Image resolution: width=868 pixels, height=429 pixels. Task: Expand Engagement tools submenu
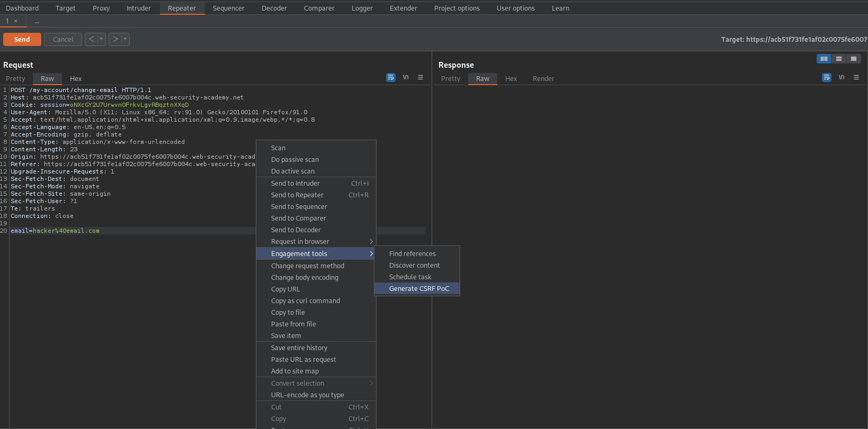pyautogui.click(x=316, y=254)
